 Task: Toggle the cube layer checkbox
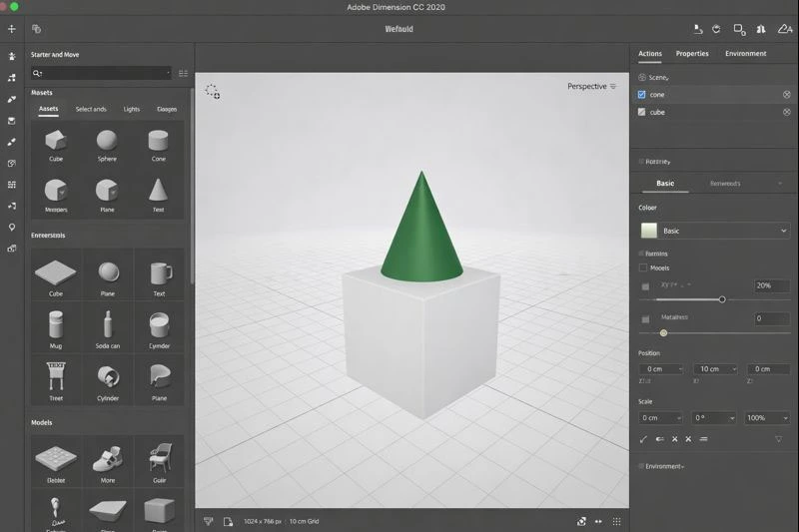point(642,113)
